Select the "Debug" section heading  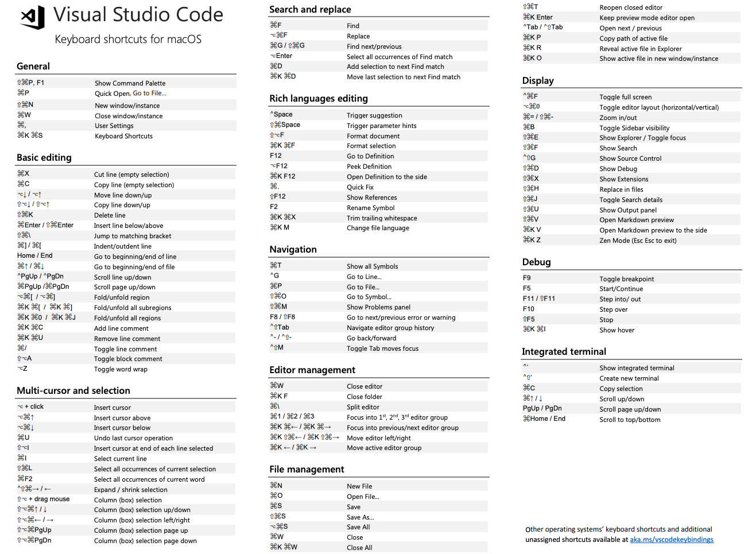tap(536, 262)
